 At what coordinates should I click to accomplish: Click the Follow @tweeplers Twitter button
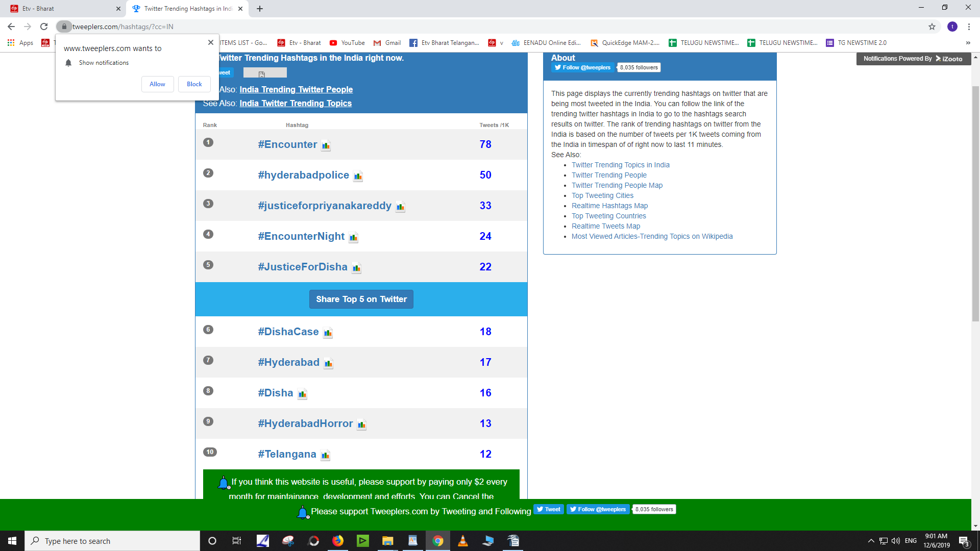click(x=582, y=67)
